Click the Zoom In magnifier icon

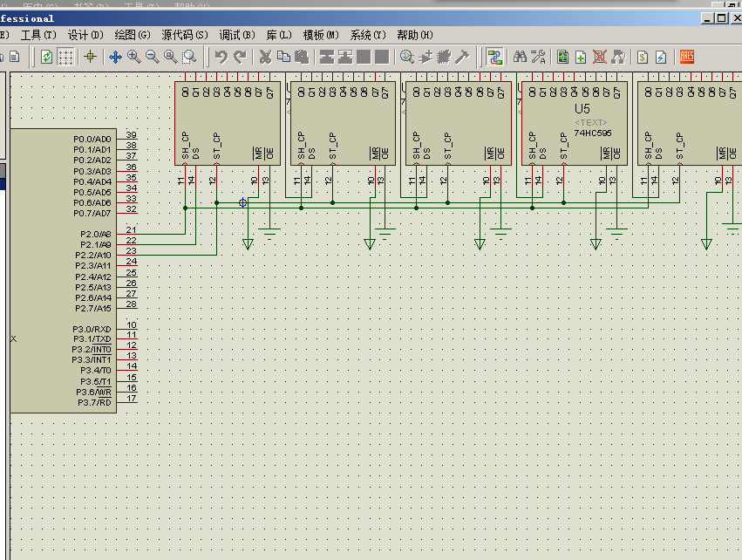134,58
